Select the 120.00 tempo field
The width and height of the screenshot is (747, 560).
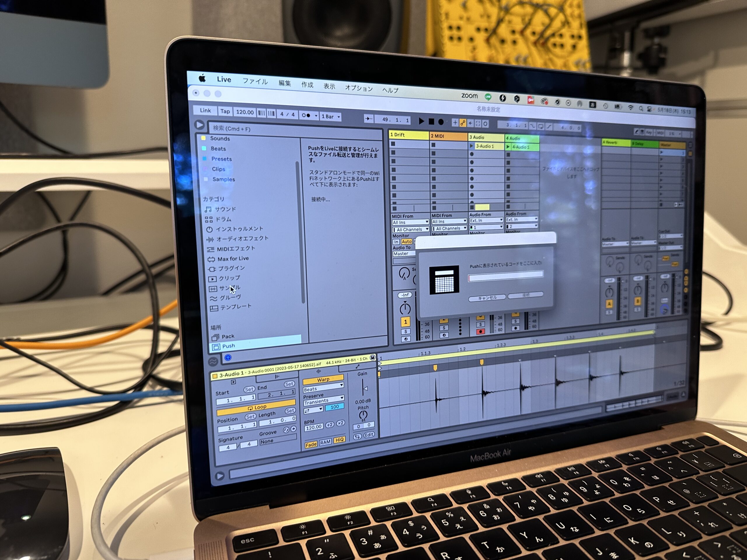click(245, 112)
